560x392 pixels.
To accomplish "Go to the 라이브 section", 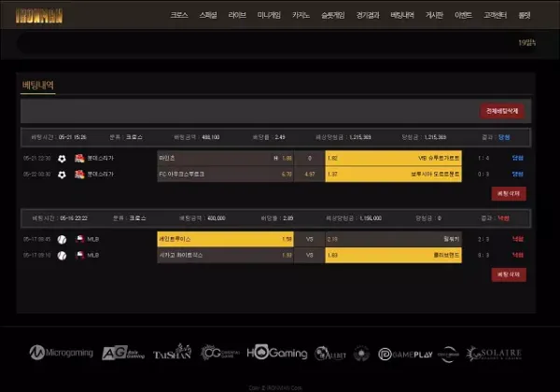I will [237, 15].
